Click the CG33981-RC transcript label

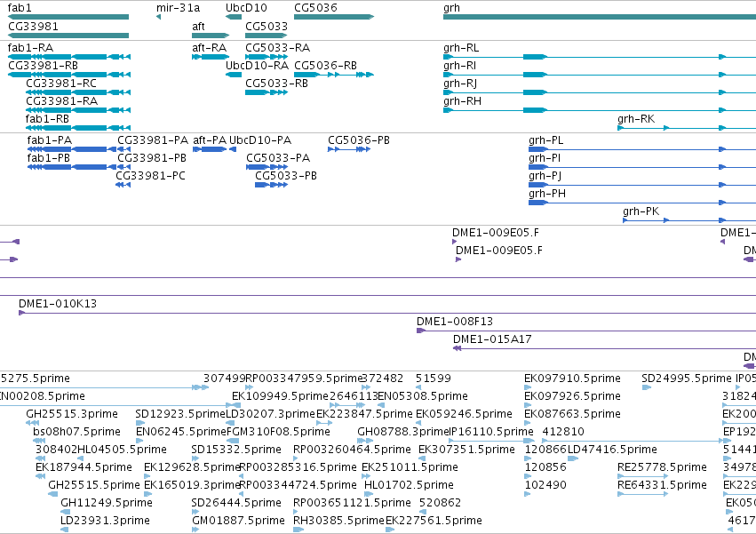61,83
